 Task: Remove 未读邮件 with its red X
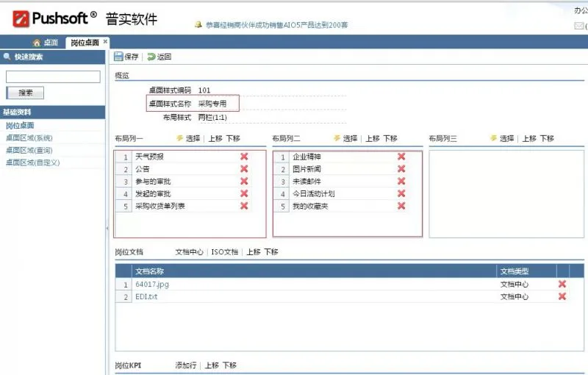401,181
